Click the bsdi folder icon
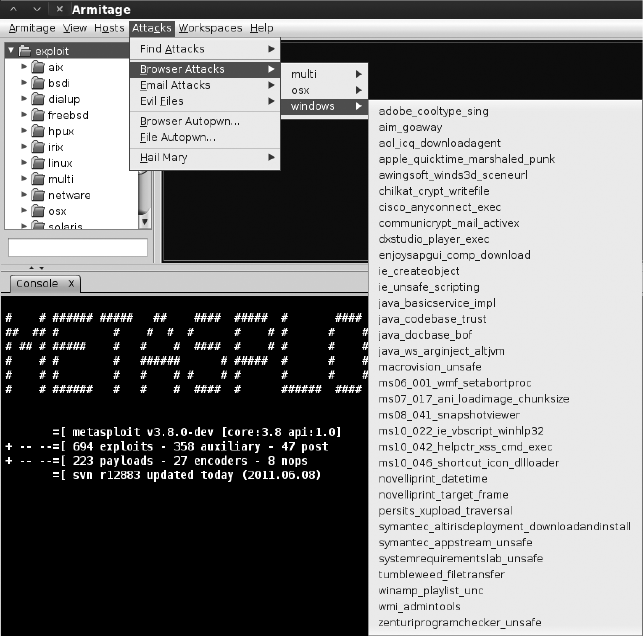The image size is (643, 636). 38,83
